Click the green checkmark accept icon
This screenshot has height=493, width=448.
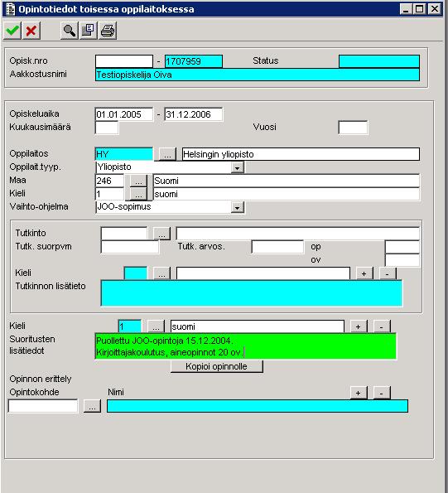click(x=12, y=31)
